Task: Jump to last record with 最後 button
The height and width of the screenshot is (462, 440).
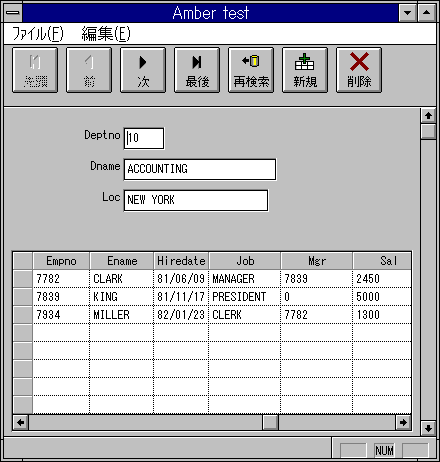Action: click(197, 70)
